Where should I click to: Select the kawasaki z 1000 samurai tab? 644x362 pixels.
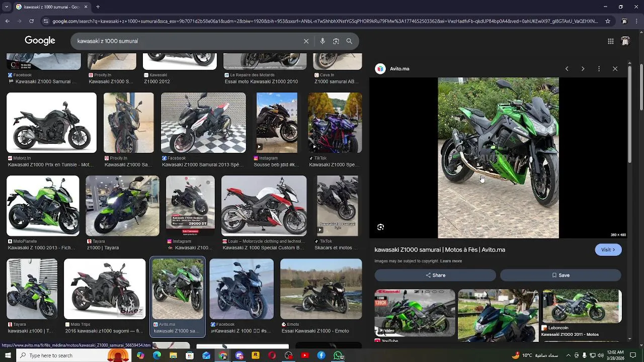pos(51,7)
